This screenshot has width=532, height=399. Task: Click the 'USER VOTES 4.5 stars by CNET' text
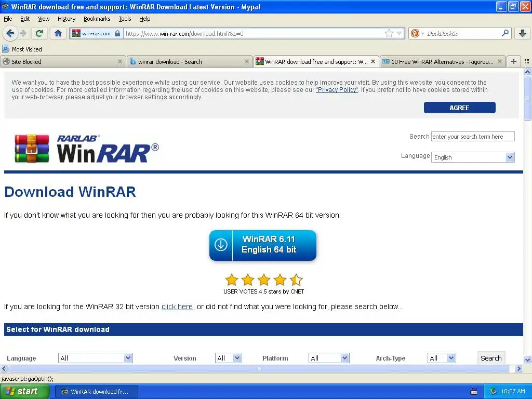coord(263,291)
